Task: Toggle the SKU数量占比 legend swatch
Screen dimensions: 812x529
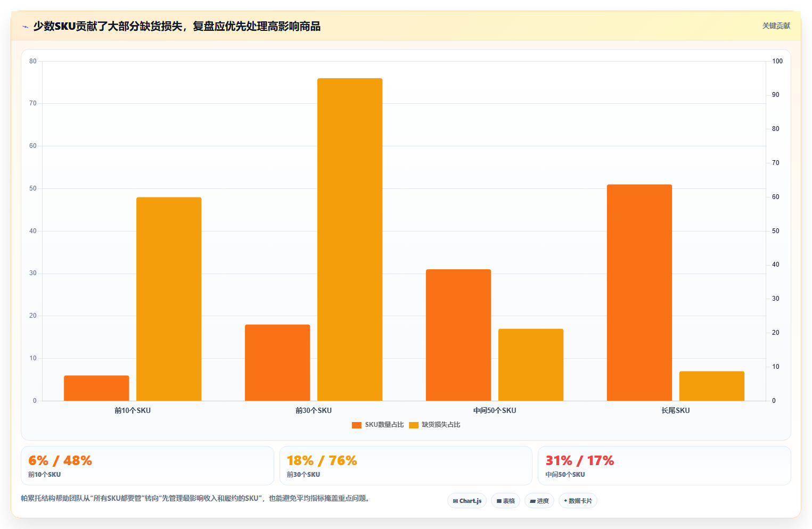Action: point(357,425)
